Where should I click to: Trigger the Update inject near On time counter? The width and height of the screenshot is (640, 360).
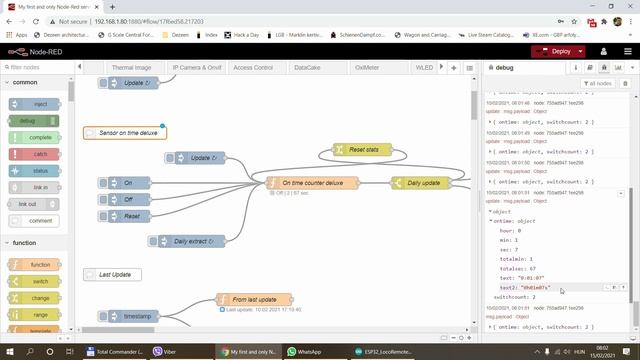click(x=170, y=158)
